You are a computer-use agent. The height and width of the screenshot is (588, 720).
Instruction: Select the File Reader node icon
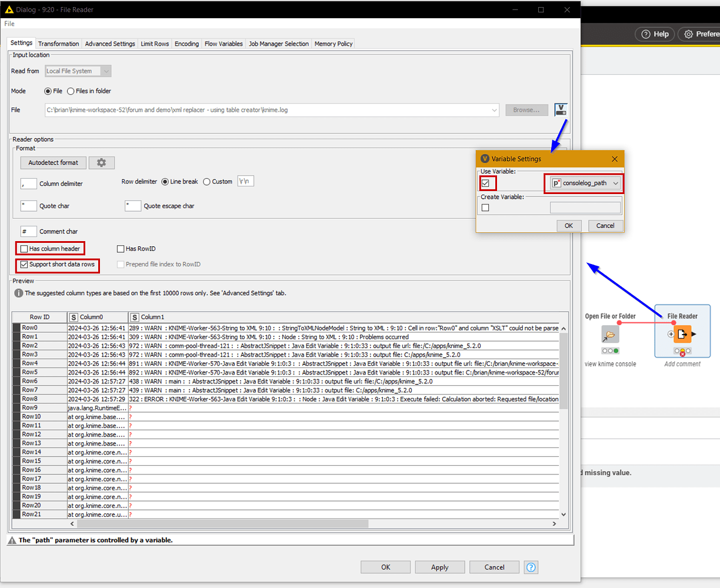(682, 335)
